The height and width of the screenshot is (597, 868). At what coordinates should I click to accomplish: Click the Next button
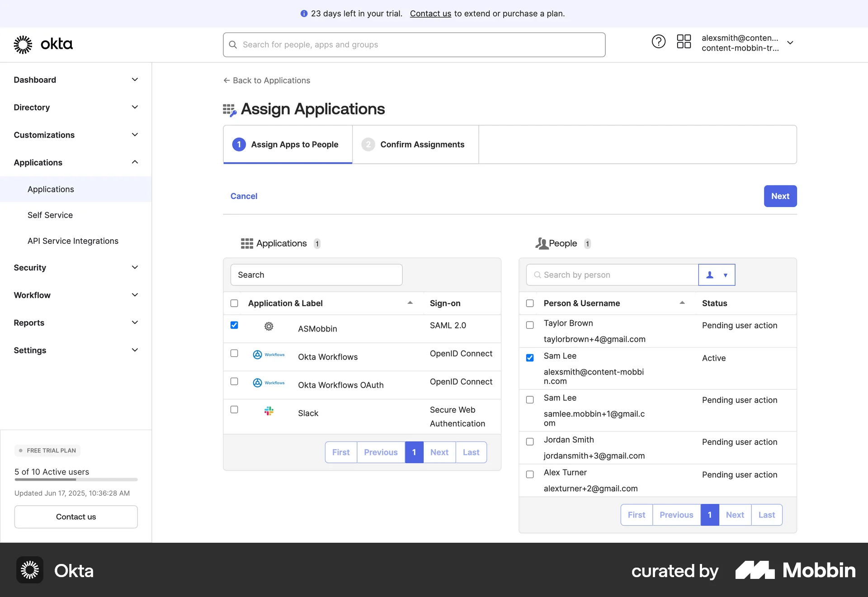click(780, 196)
